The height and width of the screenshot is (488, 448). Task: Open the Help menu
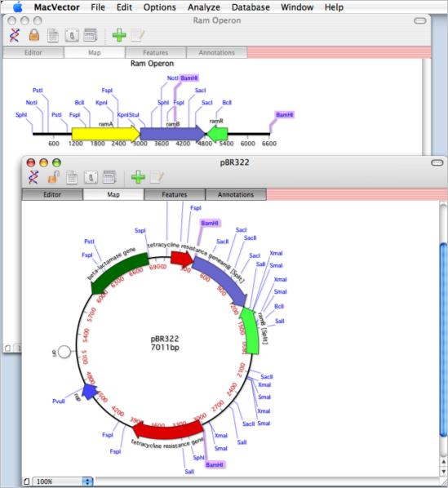tap(334, 7)
